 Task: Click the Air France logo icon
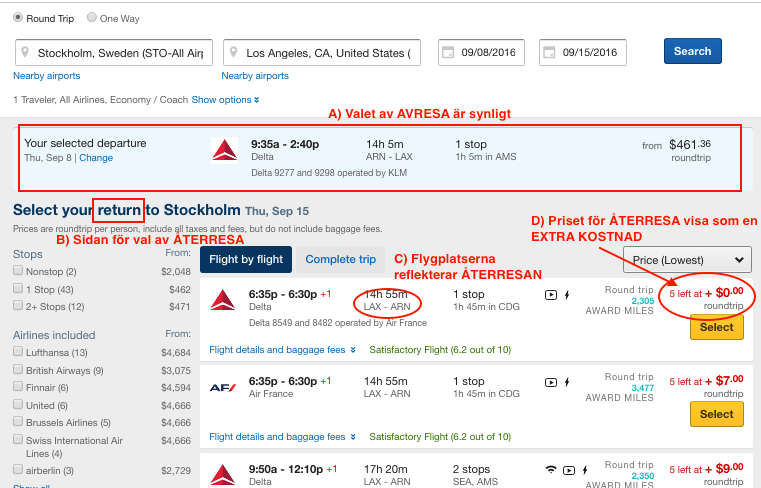(221, 387)
